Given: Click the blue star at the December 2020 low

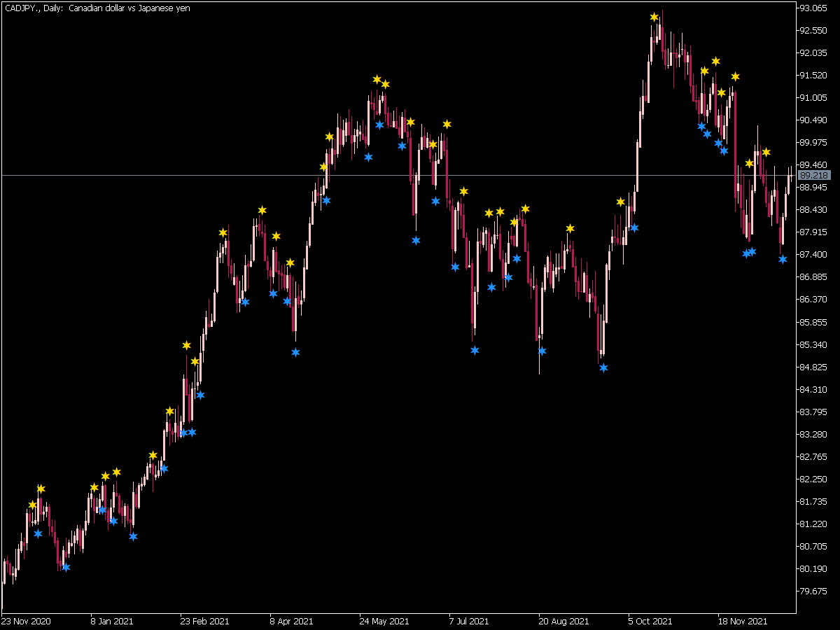Looking at the screenshot, I should (x=66, y=567).
